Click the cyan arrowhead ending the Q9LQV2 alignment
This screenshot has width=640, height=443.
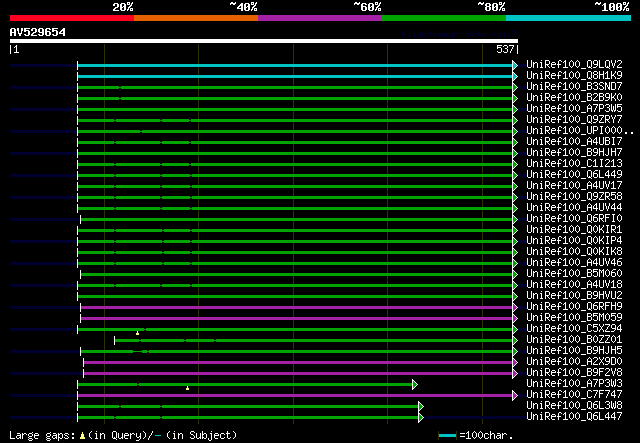click(x=515, y=65)
